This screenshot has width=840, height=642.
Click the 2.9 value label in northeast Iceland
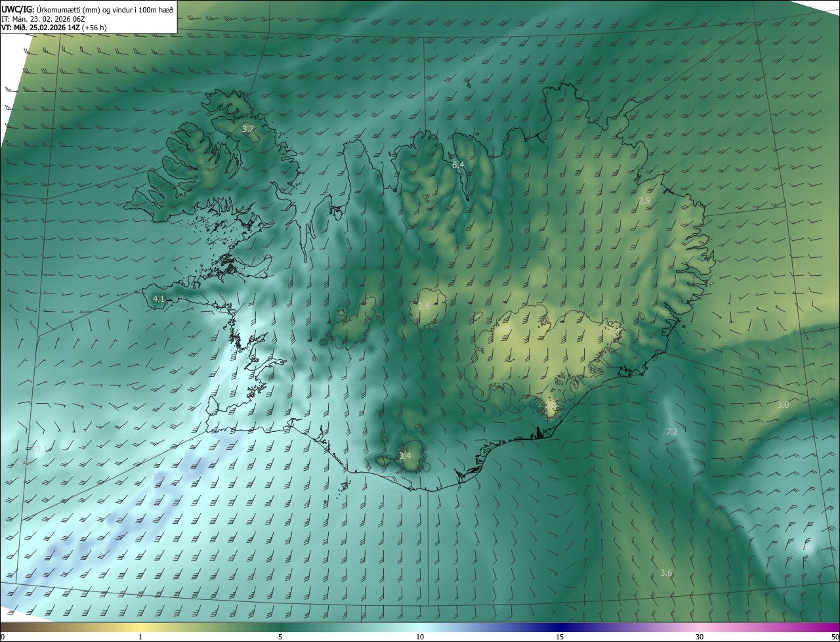point(644,200)
